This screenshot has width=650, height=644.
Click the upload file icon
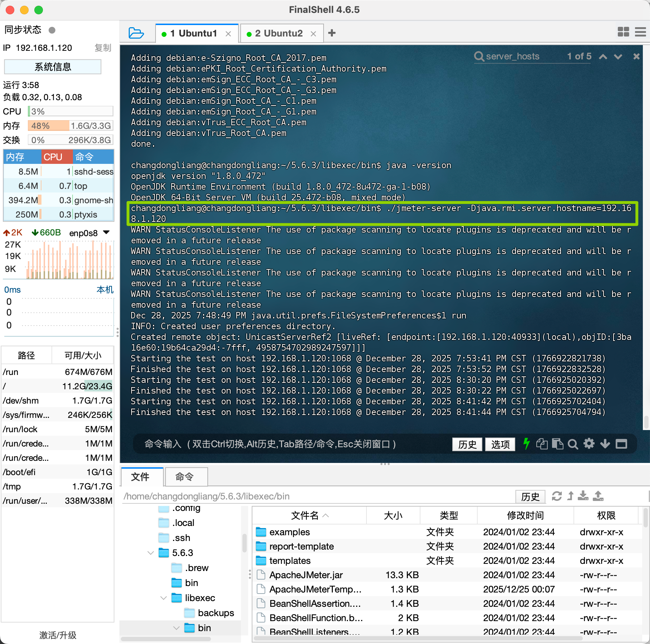(598, 496)
